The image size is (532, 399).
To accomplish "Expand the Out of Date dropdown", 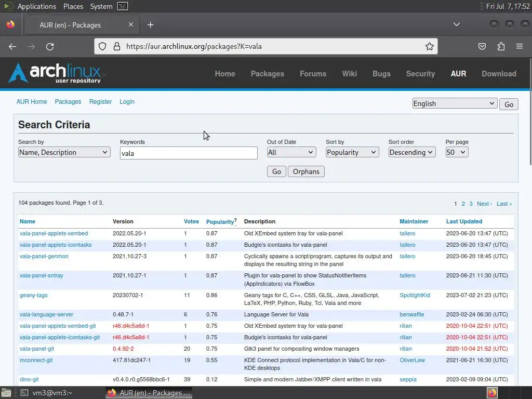I will (291, 152).
